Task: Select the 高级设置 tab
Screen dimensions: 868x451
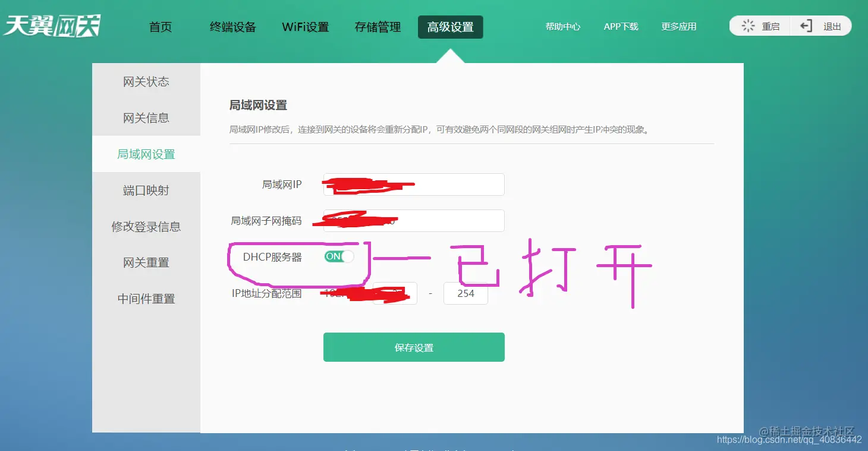Action: coord(451,27)
